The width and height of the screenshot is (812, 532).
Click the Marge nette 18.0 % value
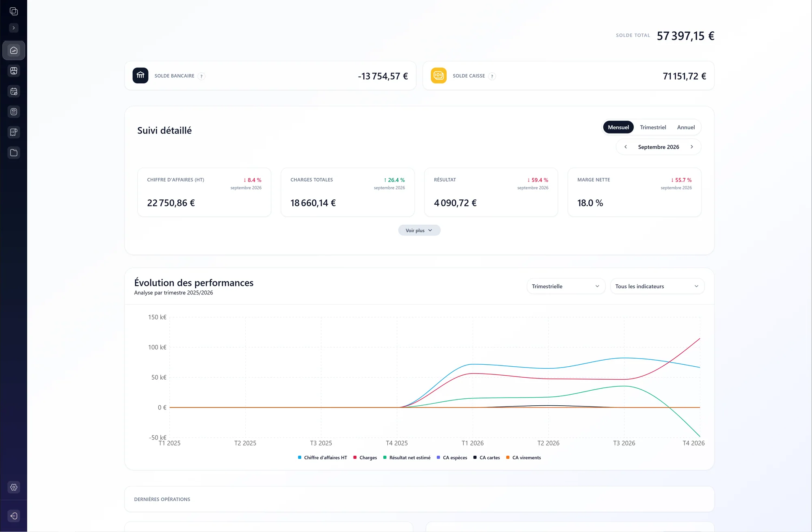[x=590, y=203]
